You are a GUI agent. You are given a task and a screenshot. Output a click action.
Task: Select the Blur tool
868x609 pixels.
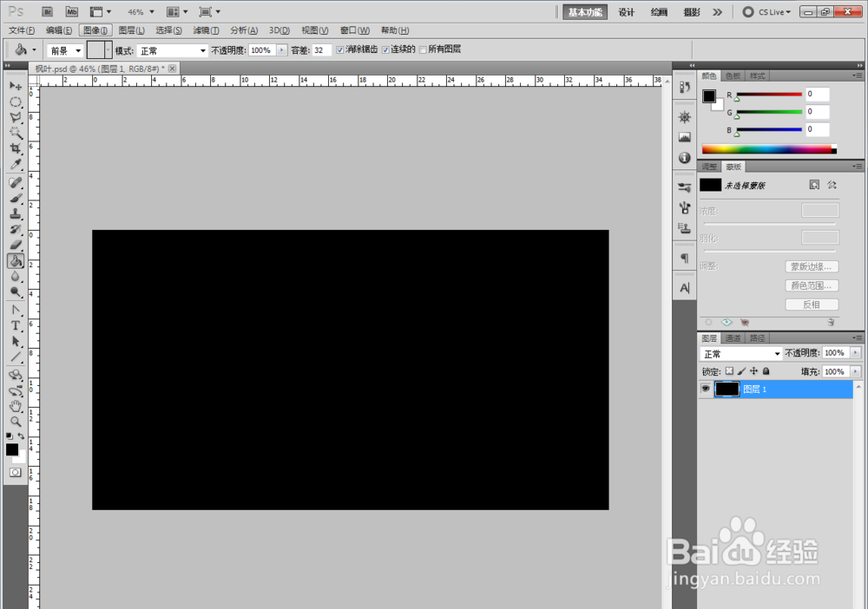(x=16, y=276)
